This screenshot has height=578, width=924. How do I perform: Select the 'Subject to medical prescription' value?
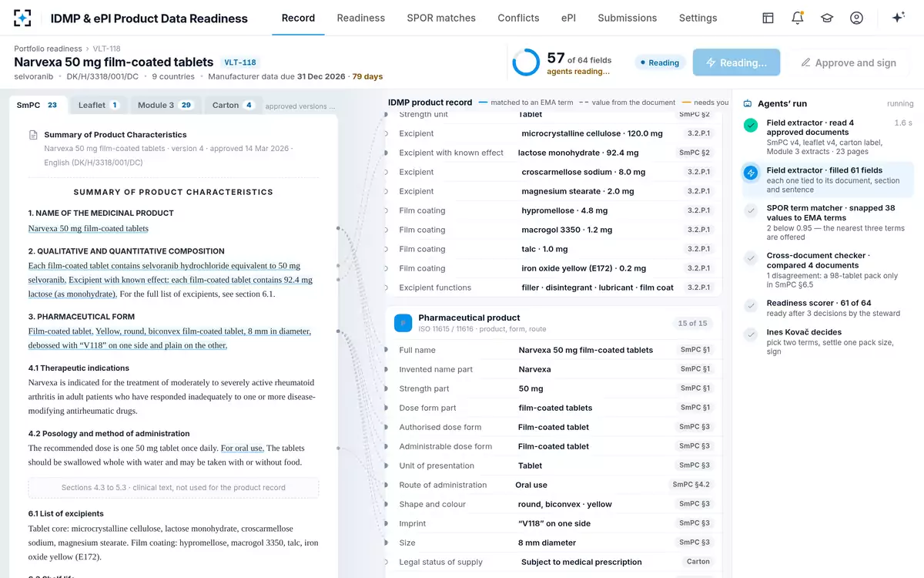pos(581,562)
